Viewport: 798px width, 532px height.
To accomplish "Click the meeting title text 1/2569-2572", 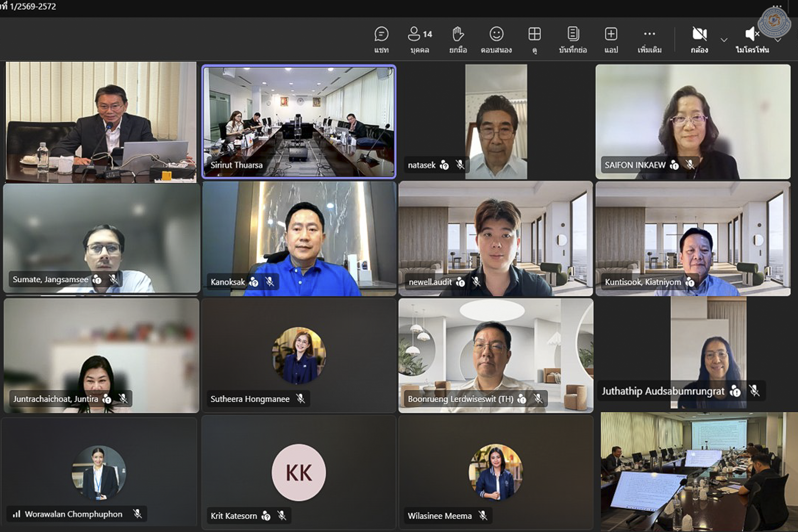I will pyautogui.click(x=33, y=6).
